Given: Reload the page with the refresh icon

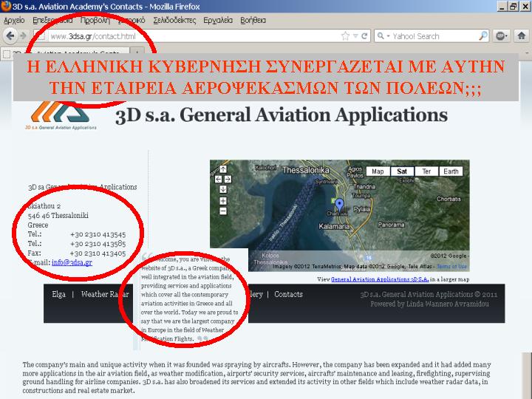Looking at the screenshot, I should tap(364, 36).
